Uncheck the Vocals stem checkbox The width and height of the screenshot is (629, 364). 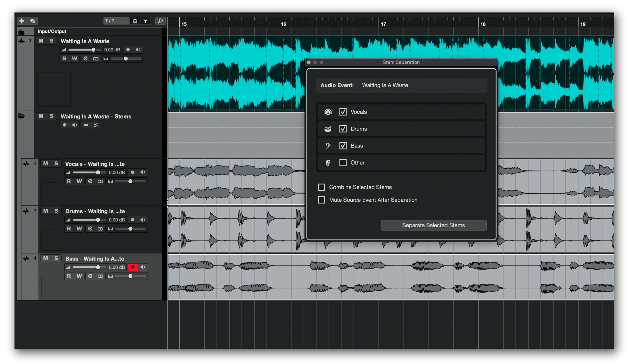pos(343,112)
